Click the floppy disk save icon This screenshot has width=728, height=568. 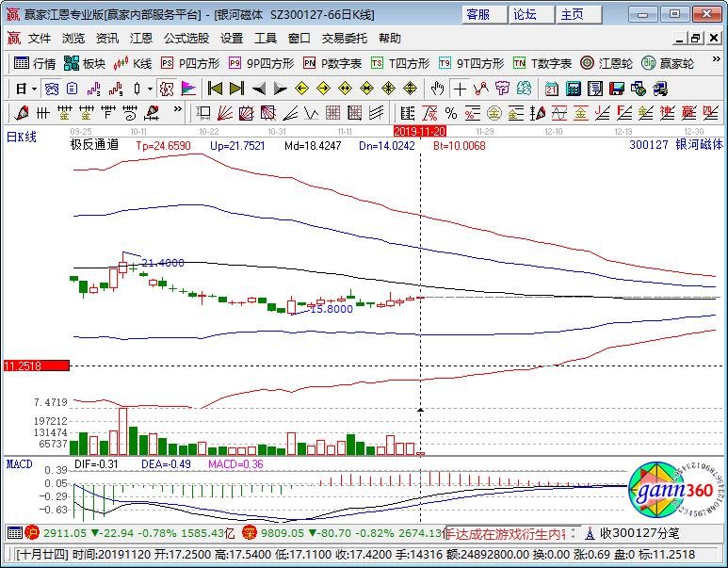pos(617,89)
